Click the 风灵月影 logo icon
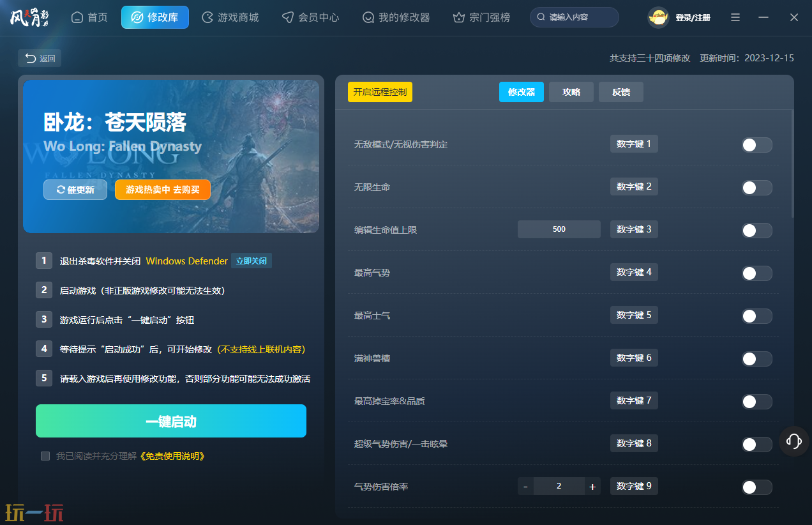The width and height of the screenshot is (812, 525). pyautogui.click(x=31, y=17)
